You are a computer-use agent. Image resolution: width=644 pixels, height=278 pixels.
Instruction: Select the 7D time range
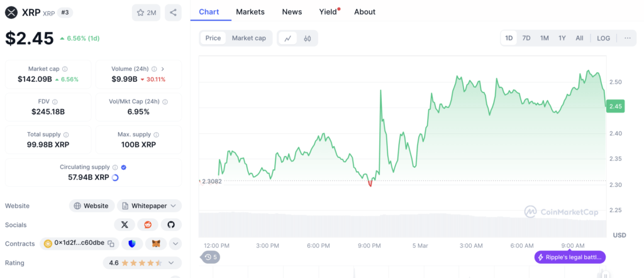point(526,38)
